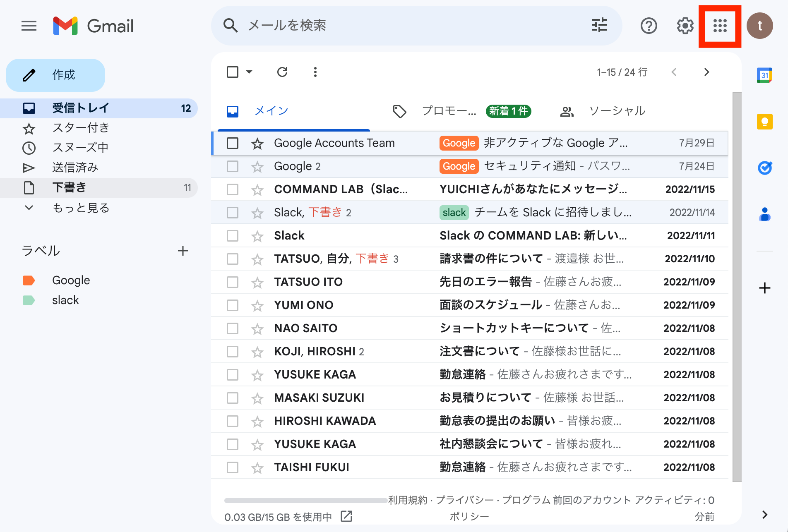Image resolution: width=788 pixels, height=532 pixels.
Task: Open Google Tasks side panel
Action: click(x=765, y=168)
